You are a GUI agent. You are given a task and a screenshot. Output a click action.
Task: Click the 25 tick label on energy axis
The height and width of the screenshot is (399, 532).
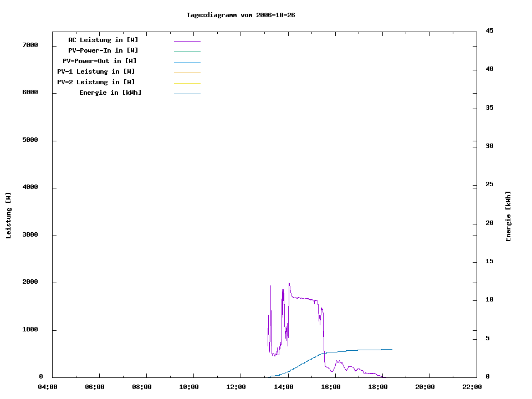[x=489, y=185]
